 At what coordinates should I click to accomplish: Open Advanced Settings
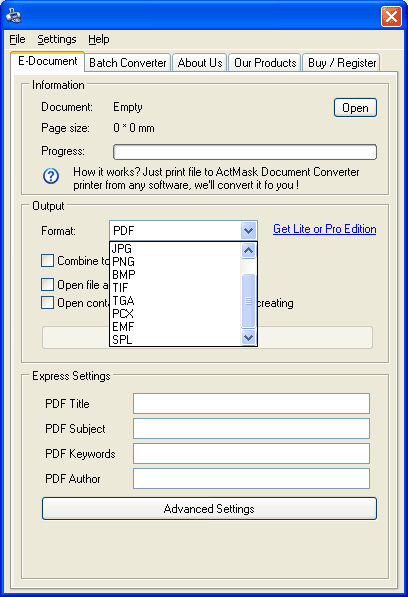[209, 509]
